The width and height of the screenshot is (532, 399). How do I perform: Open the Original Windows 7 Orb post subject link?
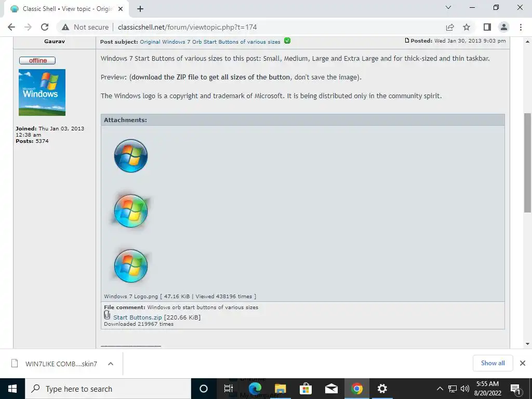pyautogui.click(x=210, y=42)
